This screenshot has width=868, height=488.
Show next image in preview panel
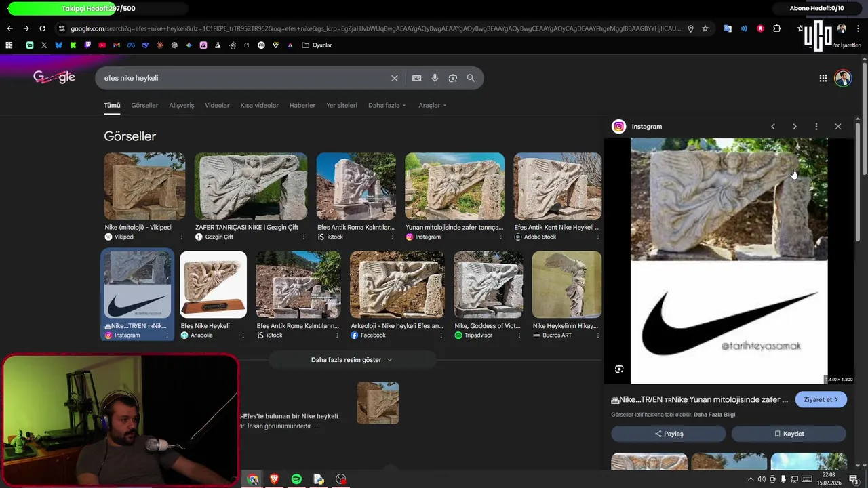[795, 127]
